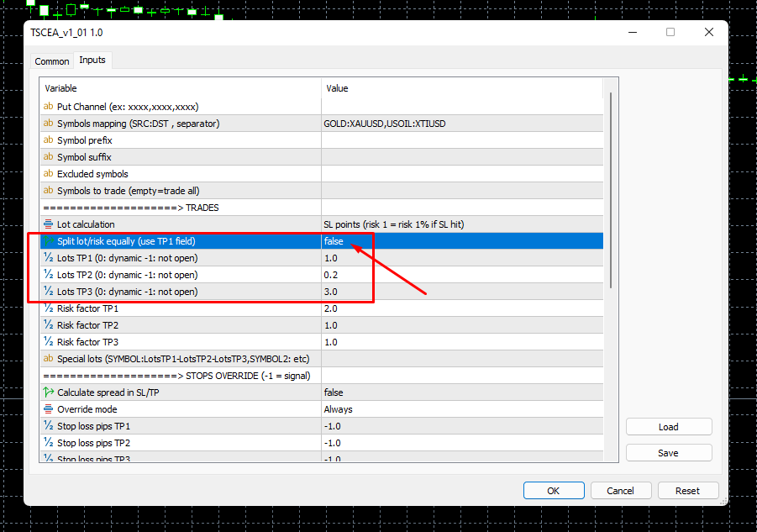Click the fraction icon beside Lots TP1
The width and height of the screenshot is (757, 532).
48,258
